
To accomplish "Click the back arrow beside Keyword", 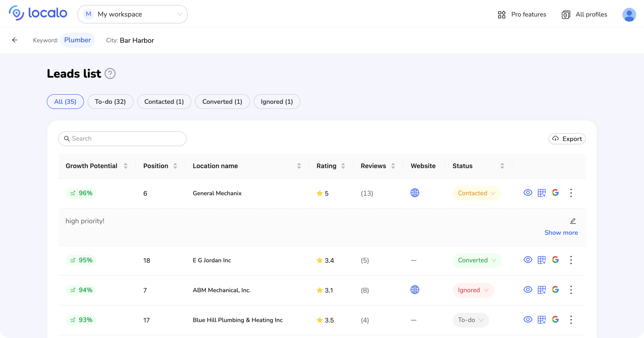I will coord(15,40).
